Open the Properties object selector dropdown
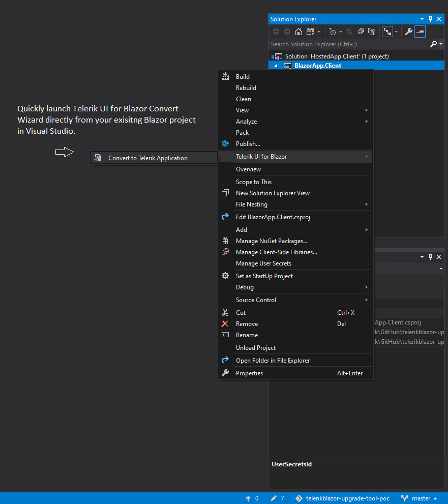Image resolution: width=448 pixels, height=504 pixels. click(x=441, y=269)
